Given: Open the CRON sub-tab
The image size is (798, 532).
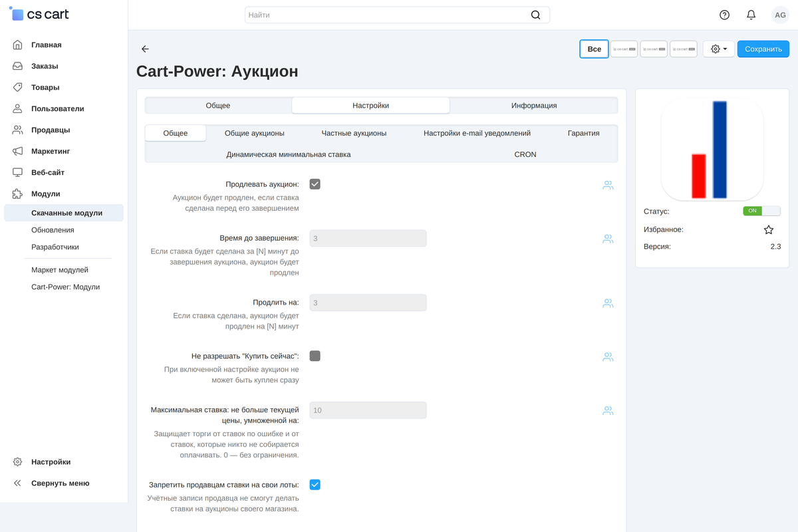Looking at the screenshot, I should [x=525, y=154].
